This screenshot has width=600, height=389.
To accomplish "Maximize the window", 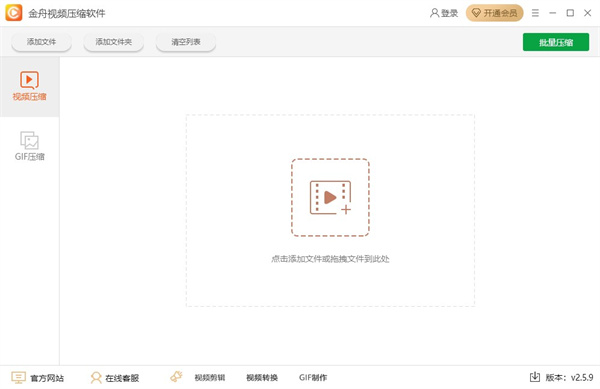I will click(x=570, y=13).
